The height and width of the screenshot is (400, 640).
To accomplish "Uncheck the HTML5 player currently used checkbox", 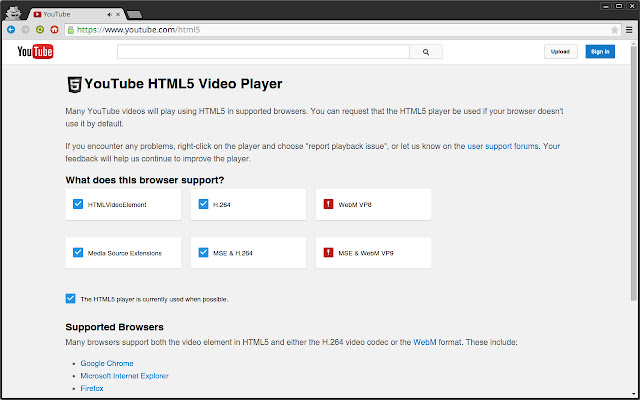I will [x=70, y=299].
